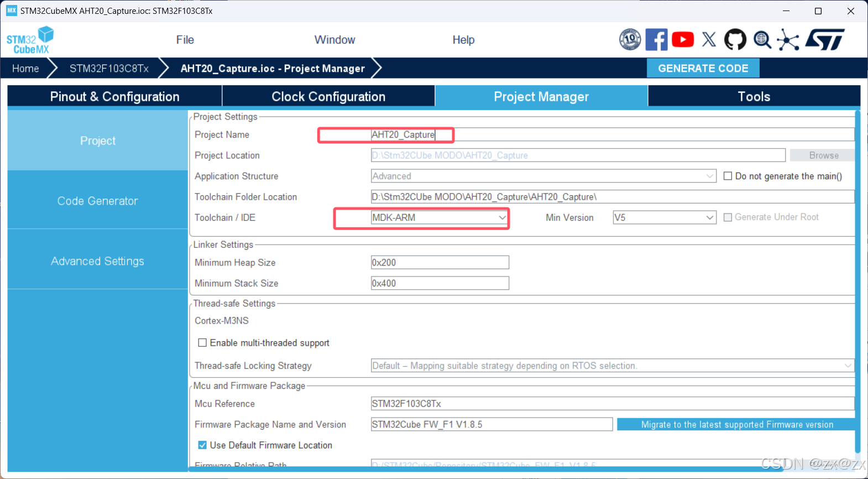Open the Help menu
The width and height of the screenshot is (868, 479).
(463, 40)
